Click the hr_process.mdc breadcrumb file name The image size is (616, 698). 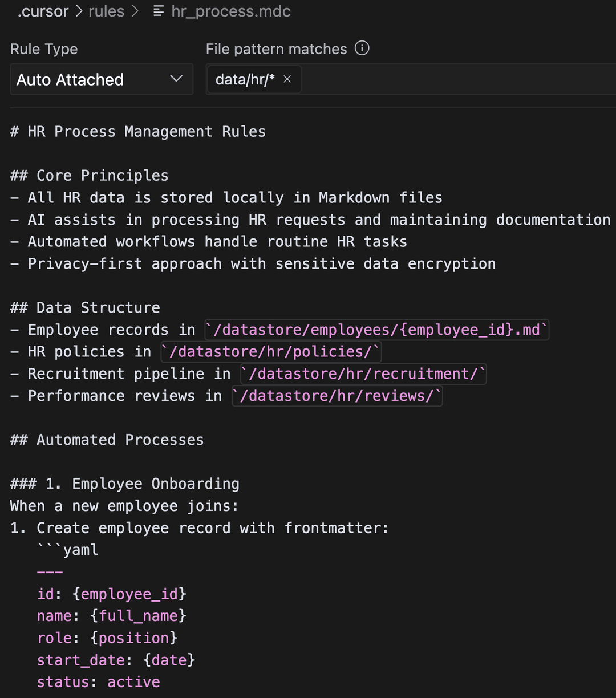[231, 11]
